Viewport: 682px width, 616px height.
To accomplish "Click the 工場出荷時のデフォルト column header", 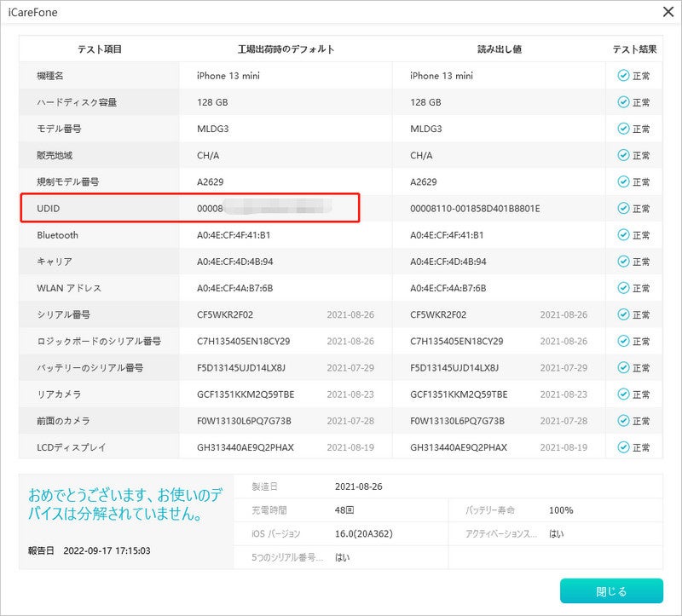I will point(286,49).
